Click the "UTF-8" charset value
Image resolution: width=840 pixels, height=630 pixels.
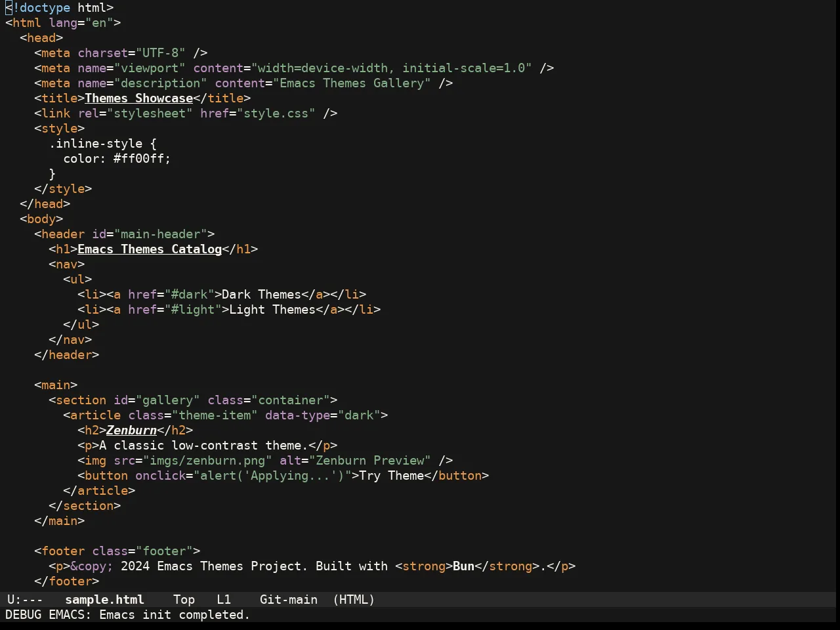coord(161,53)
